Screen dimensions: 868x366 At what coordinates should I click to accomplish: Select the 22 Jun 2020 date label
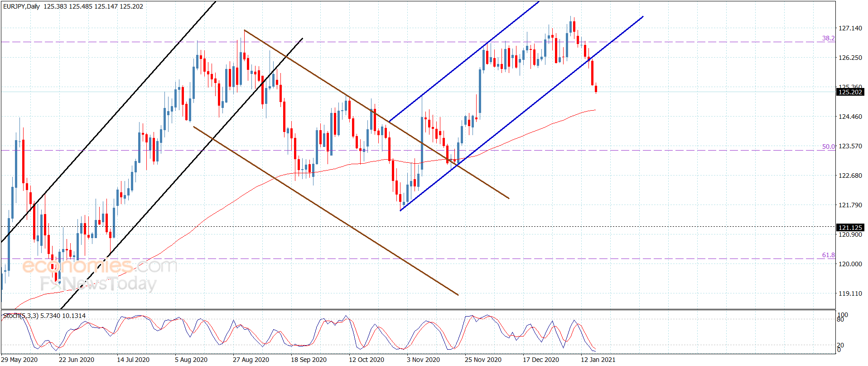click(77, 360)
